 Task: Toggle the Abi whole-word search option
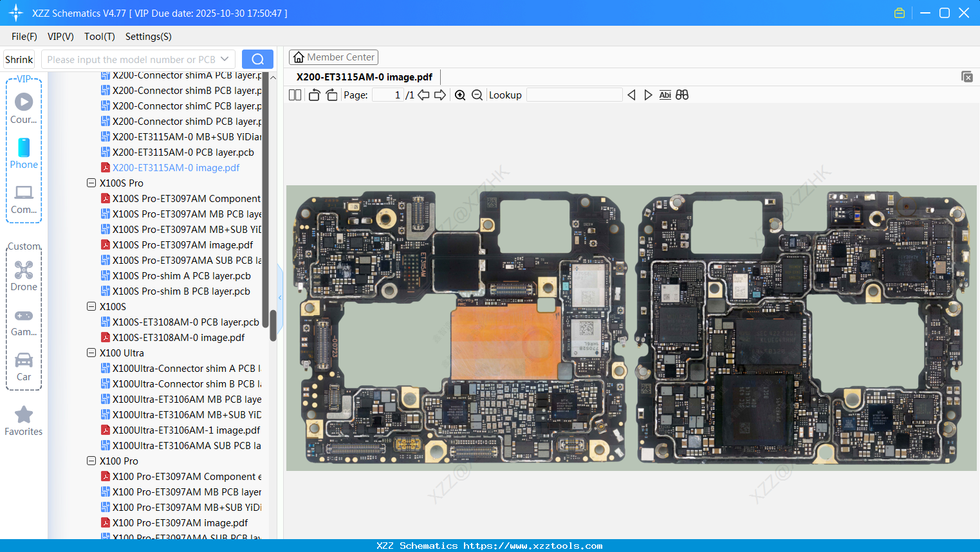(x=665, y=95)
